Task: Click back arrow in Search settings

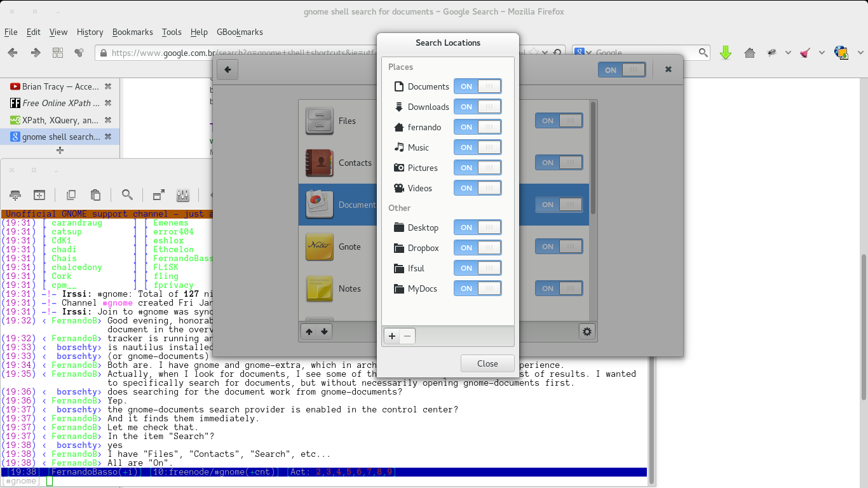Action: [227, 70]
